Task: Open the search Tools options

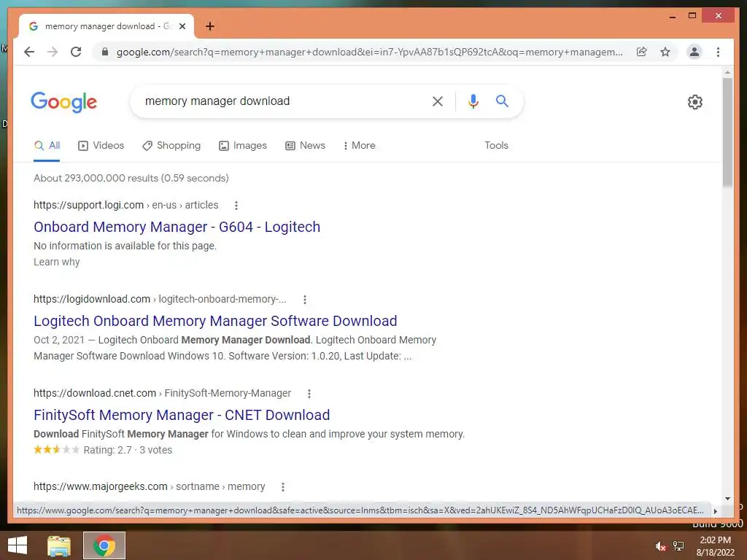Action: 496,146
